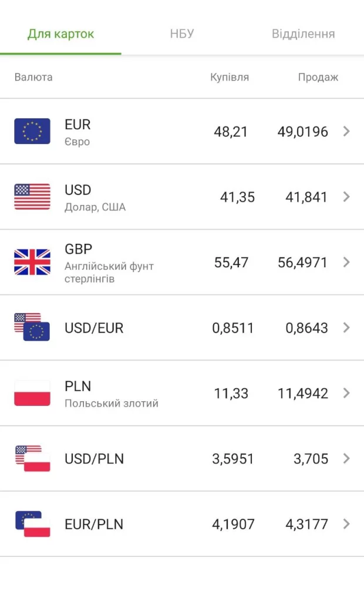364x591 pixels.
Task: Click the EUR selling rate 49,0196
Action: (302, 132)
